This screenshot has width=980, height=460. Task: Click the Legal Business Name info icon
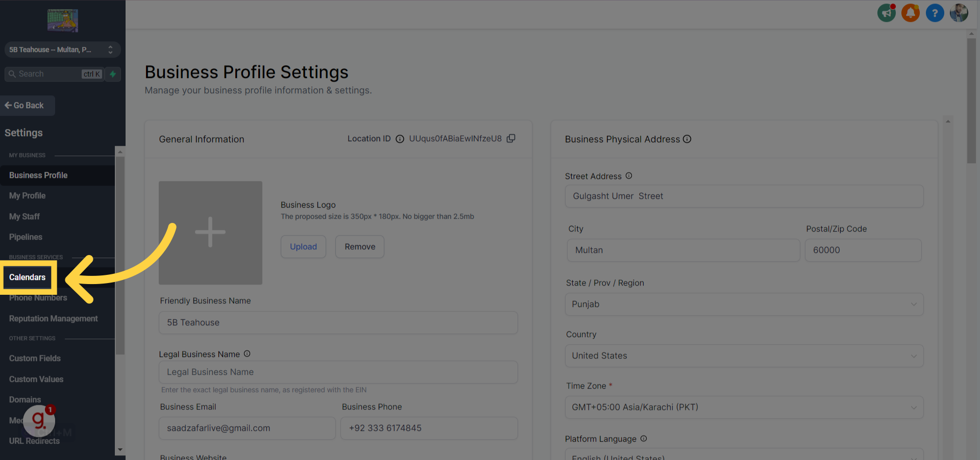(x=247, y=353)
